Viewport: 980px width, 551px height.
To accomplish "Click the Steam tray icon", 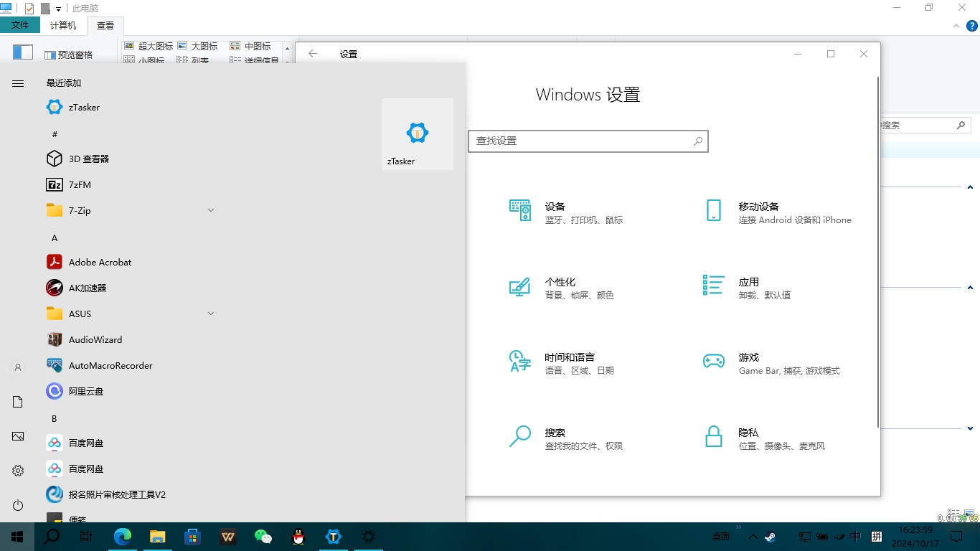I will pyautogui.click(x=770, y=536).
